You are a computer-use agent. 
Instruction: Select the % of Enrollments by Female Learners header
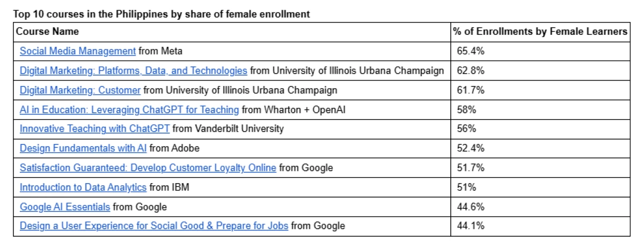(540, 32)
